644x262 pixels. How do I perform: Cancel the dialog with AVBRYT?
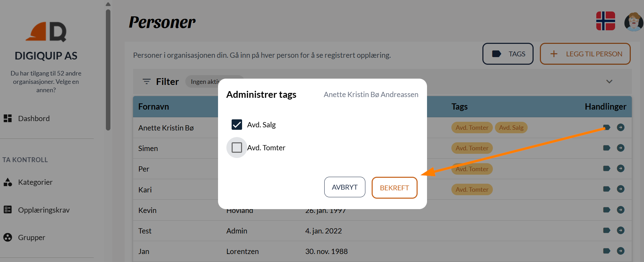point(344,187)
